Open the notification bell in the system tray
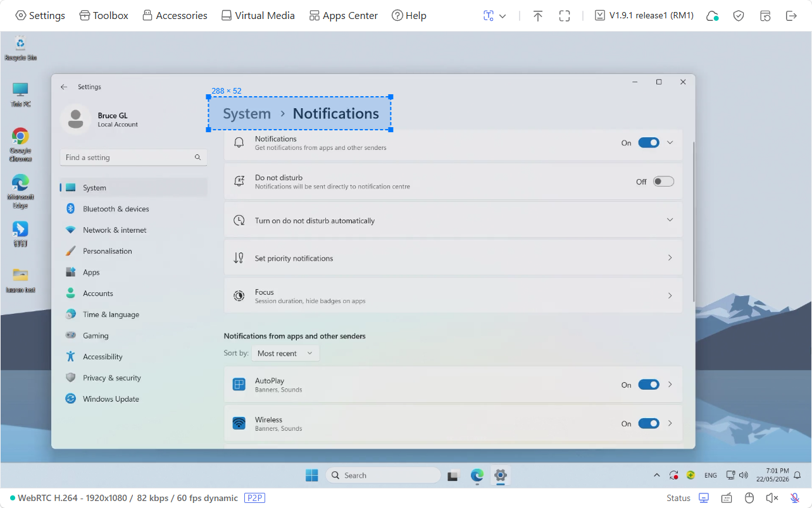Screen dimensions: 812x508 [797, 475]
